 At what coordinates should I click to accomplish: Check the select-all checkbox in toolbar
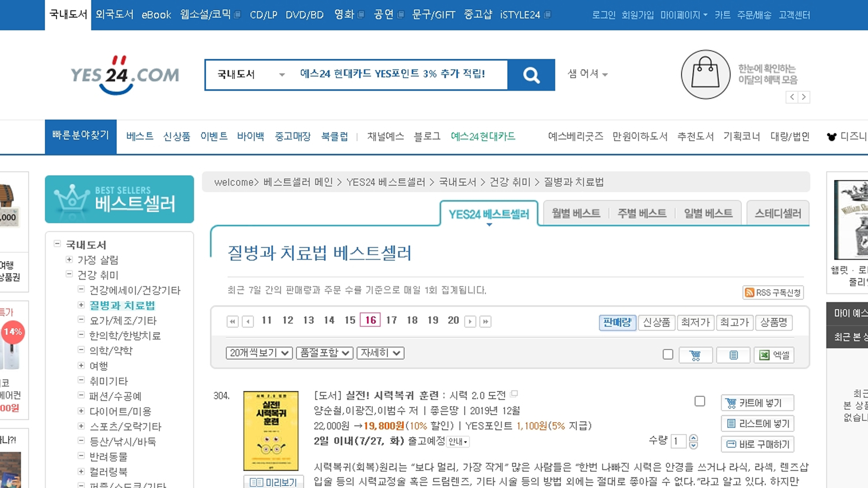coord(668,354)
